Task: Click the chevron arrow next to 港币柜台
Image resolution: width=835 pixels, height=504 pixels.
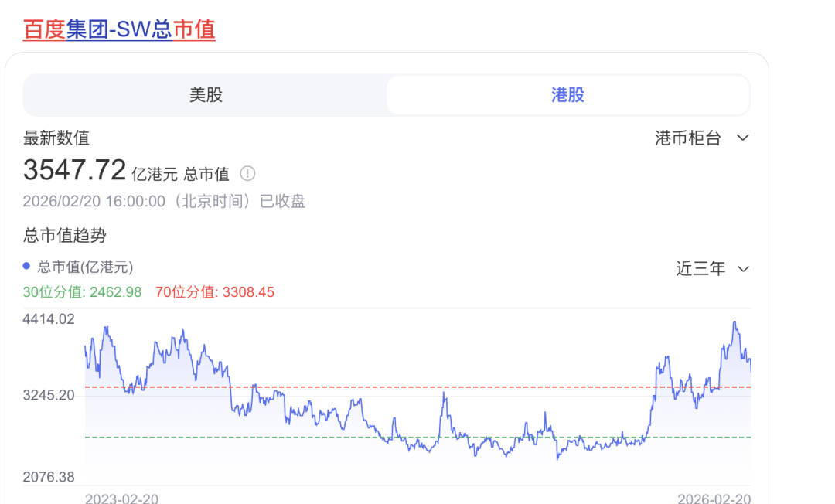Action: click(x=743, y=138)
